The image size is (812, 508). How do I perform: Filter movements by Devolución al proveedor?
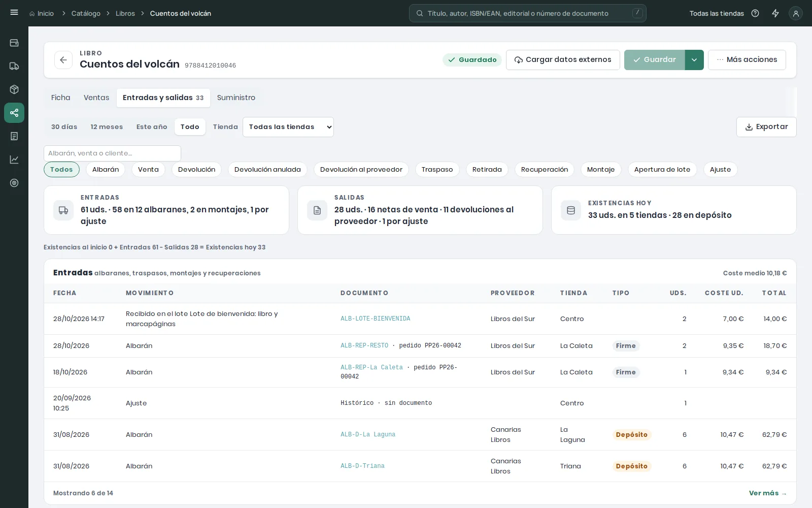pyautogui.click(x=361, y=170)
